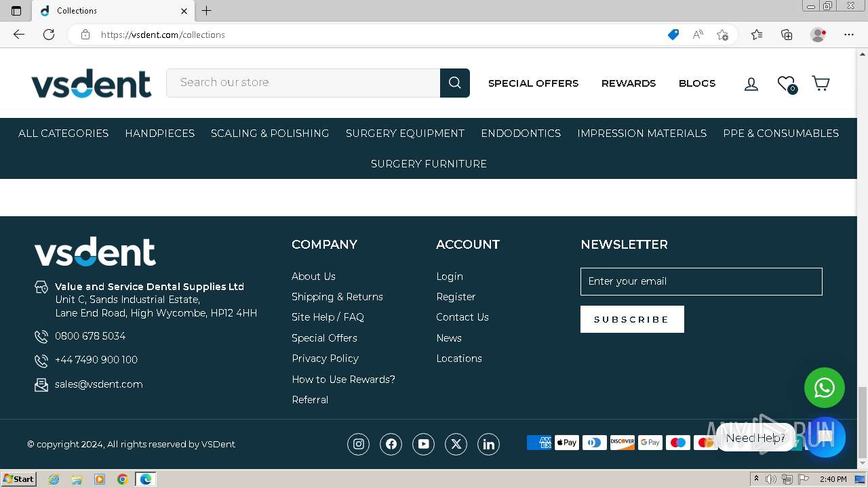Select the Collections browser tab

[x=113, y=11]
